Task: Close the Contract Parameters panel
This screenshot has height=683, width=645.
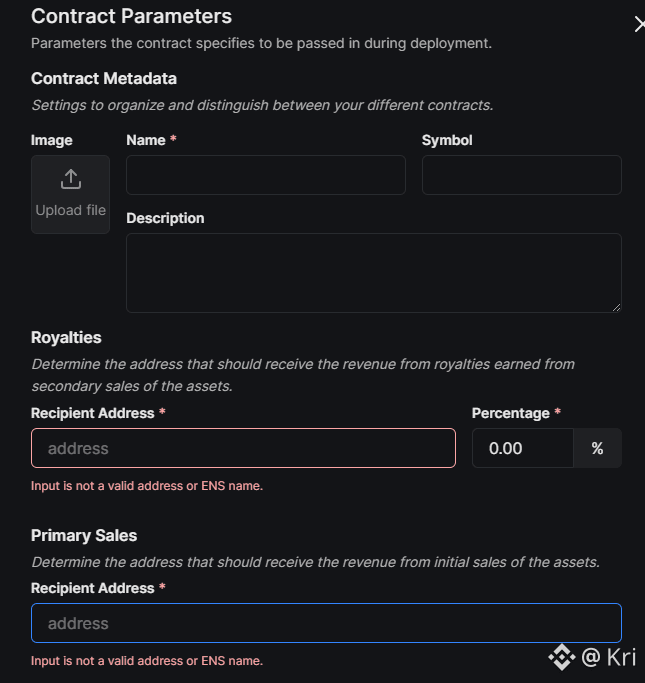Action: 639,24
